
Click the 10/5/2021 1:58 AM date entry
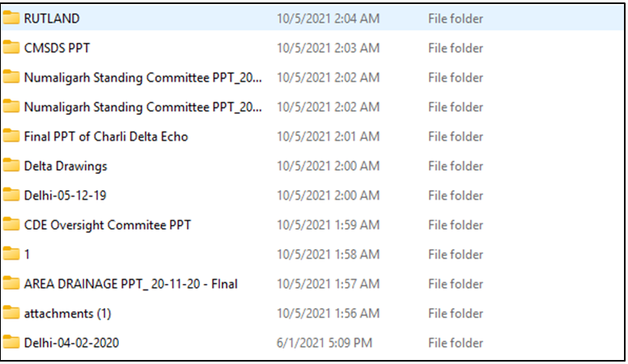(x=328, y=254)
